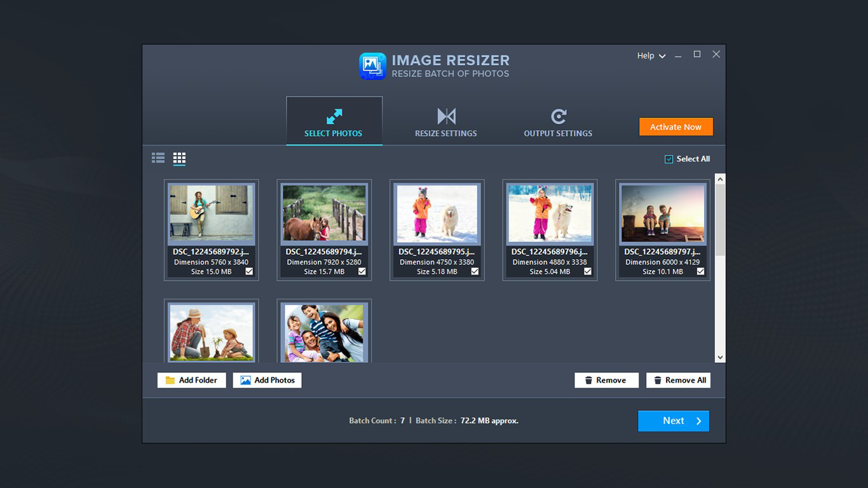
Task: Open the Resize Settings tab icon
Action: tap(445, 116)
